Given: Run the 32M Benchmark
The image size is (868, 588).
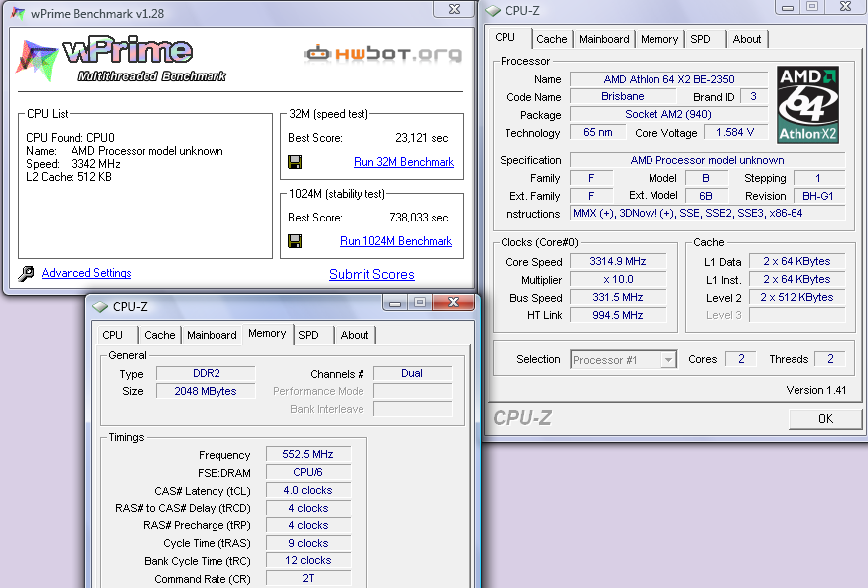Looking at the screenshot, I should [x=403, y=162].
